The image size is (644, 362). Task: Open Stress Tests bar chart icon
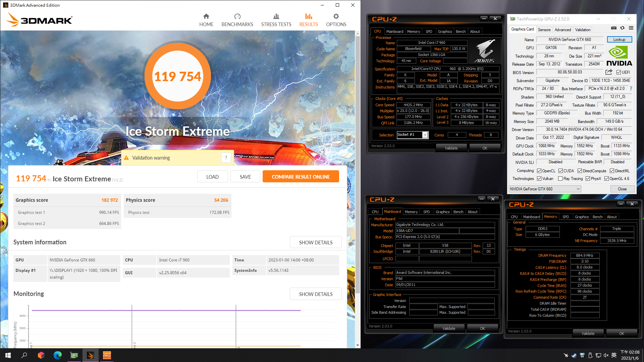276,16
